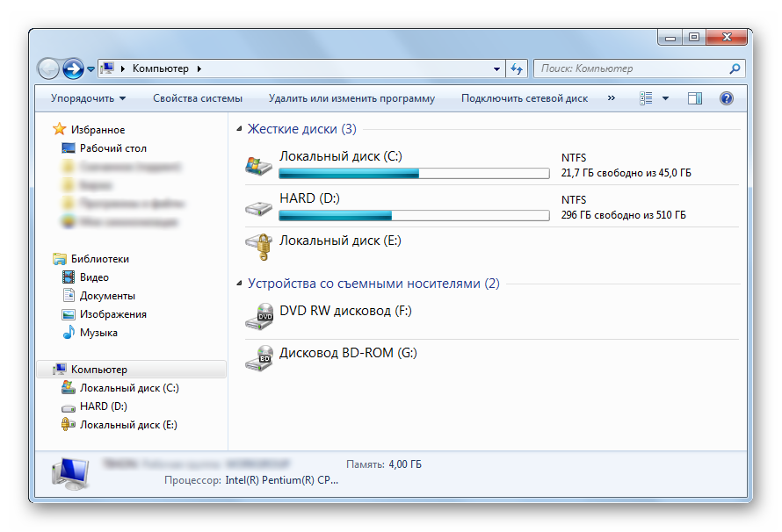Click the computer icon in address bar

pos(106,68)
